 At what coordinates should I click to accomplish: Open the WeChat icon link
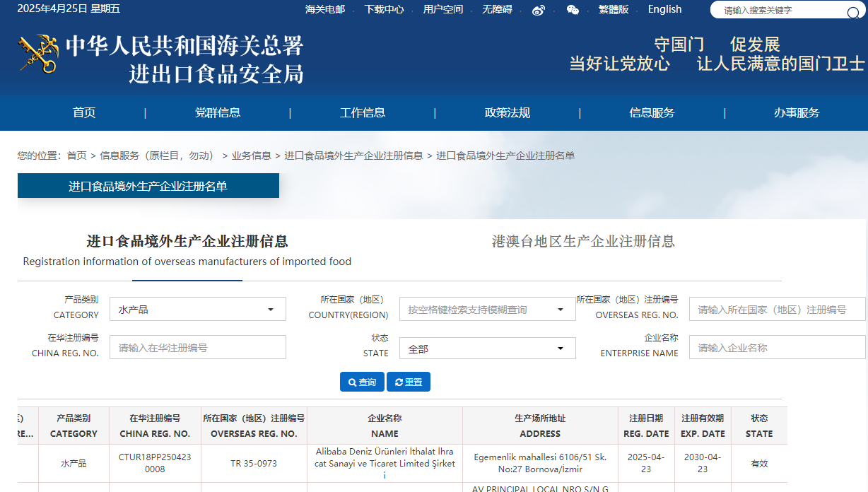pyautogui.click(x=573, y=10)
